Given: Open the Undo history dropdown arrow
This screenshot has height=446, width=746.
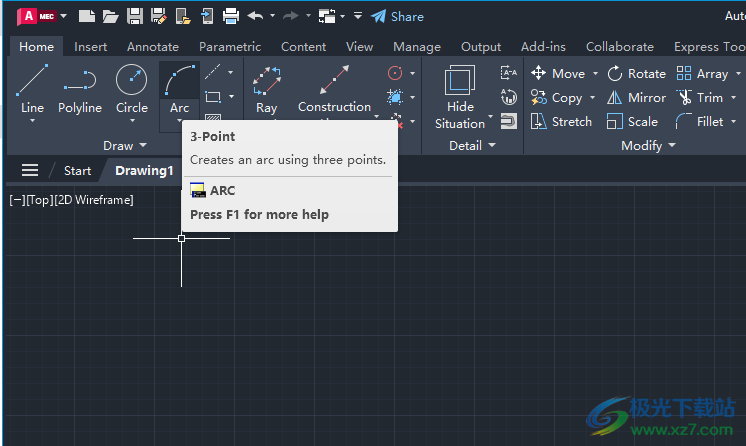Looking at the screenshot, I should (272, 16).
